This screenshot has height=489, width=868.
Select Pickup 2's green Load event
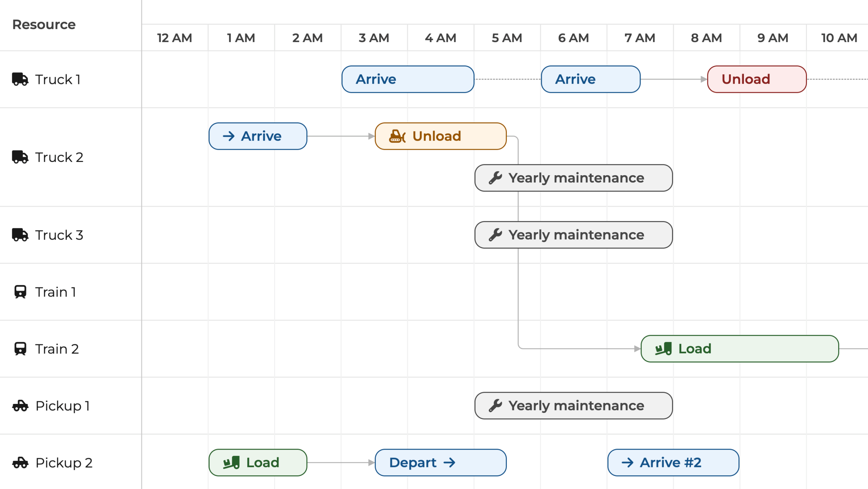pos(258,463)
